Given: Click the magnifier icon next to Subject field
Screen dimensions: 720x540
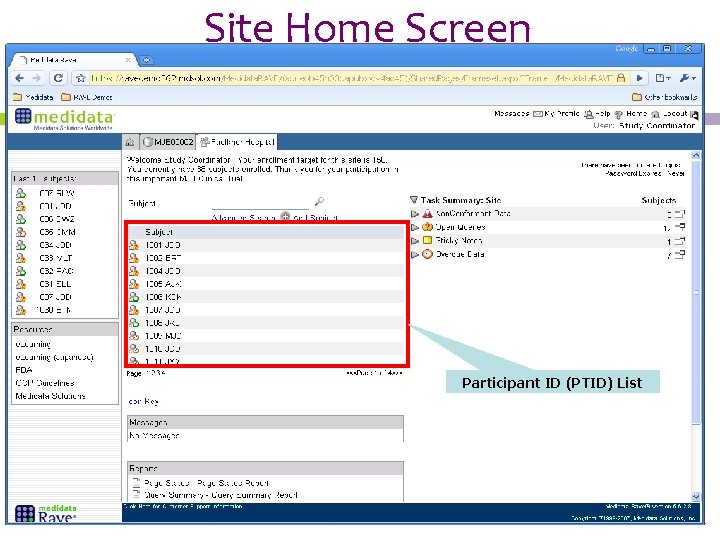Looking at the screenshot, I should [319, 201].
